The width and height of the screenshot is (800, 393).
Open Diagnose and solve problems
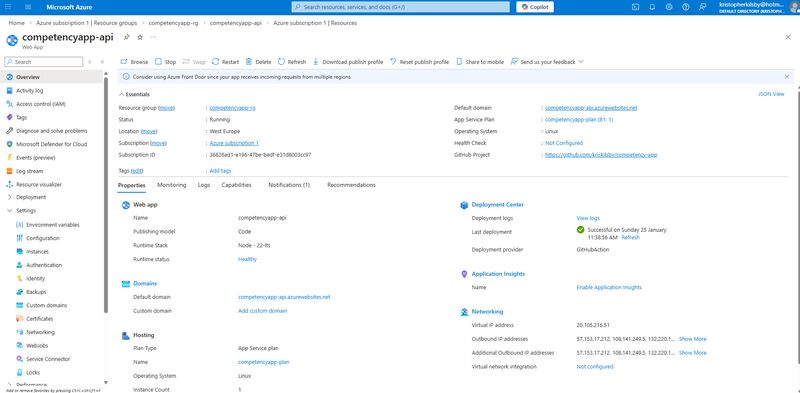[51, 131]
